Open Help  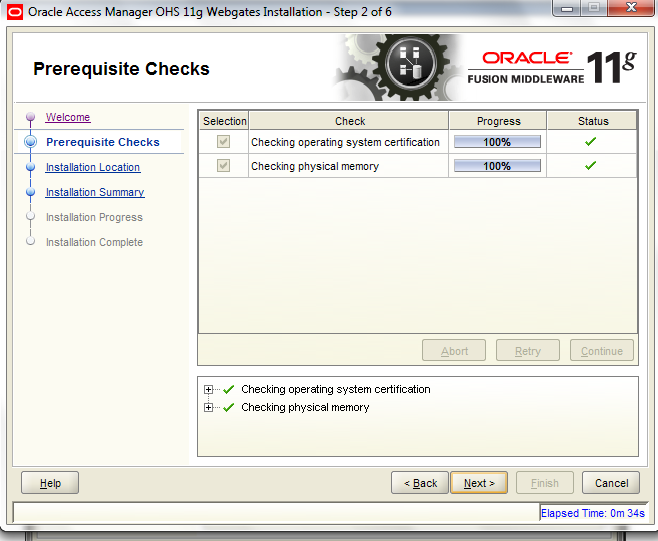pyautogui.click(x=50, y=483)
